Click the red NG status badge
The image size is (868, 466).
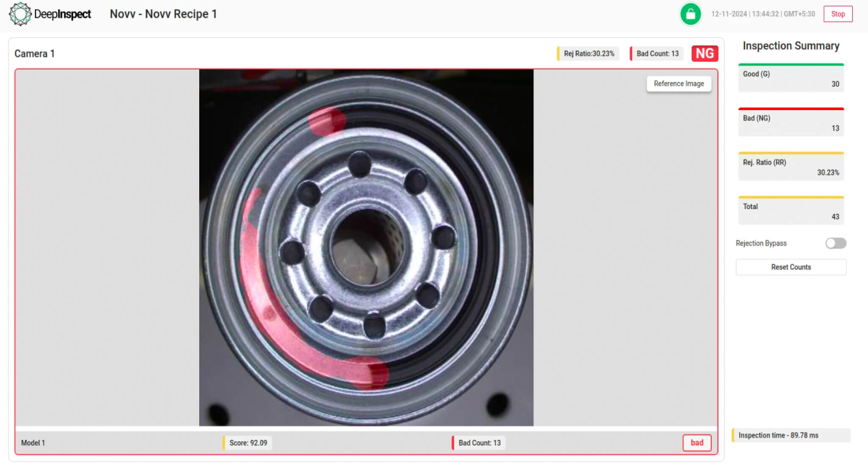click(x=704, y=53)
